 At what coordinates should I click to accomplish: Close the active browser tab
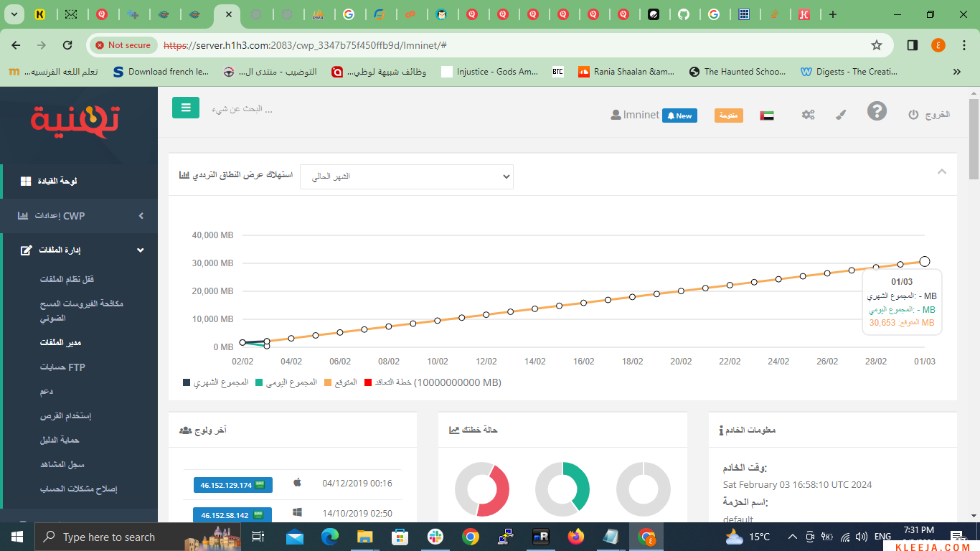click(228, 14)
